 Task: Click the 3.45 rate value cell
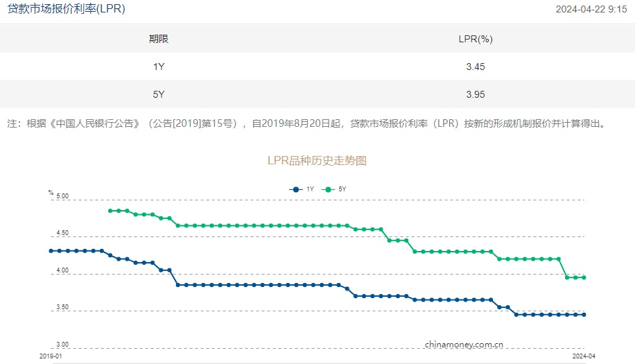point(476,67)
